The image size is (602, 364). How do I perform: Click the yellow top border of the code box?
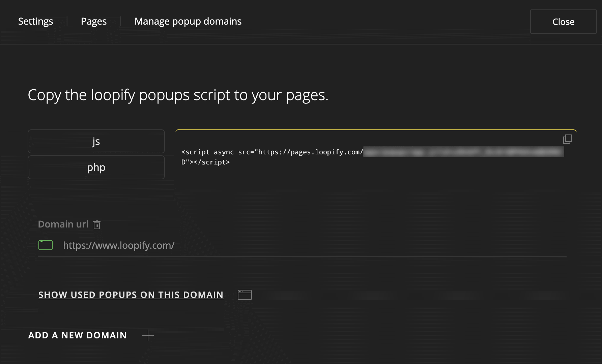click(376, 130)
